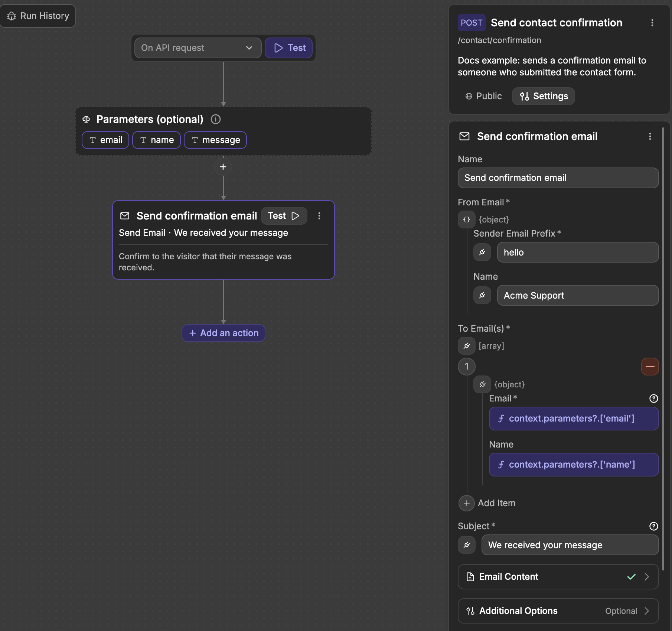
Task: Open action card three-dot menu
Action: pos(319,216)
